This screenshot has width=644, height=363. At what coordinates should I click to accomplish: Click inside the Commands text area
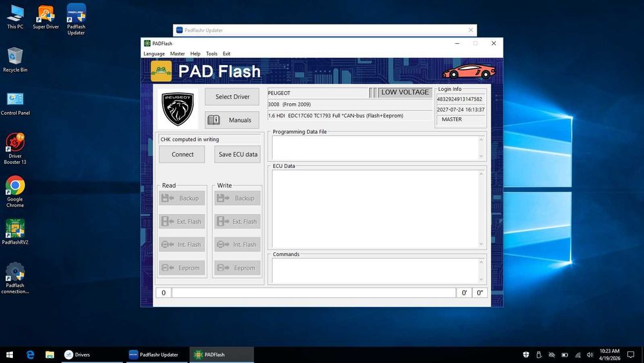[375, 271]
